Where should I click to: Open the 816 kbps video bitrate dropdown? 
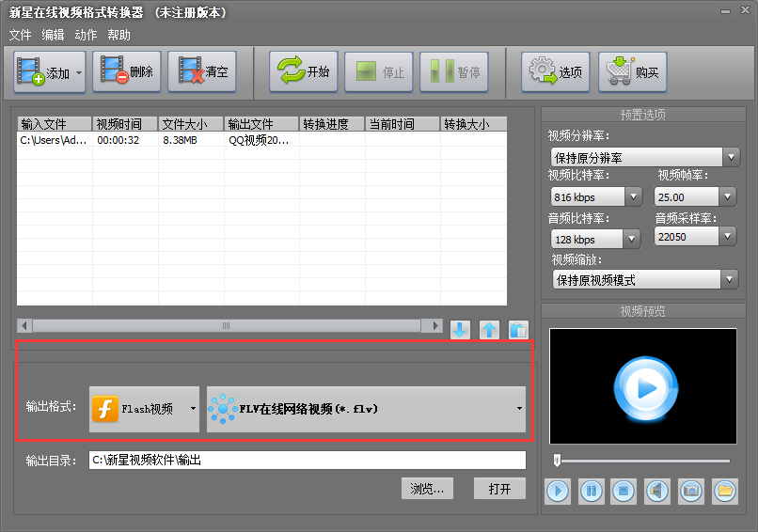click(x=596, y=197)
